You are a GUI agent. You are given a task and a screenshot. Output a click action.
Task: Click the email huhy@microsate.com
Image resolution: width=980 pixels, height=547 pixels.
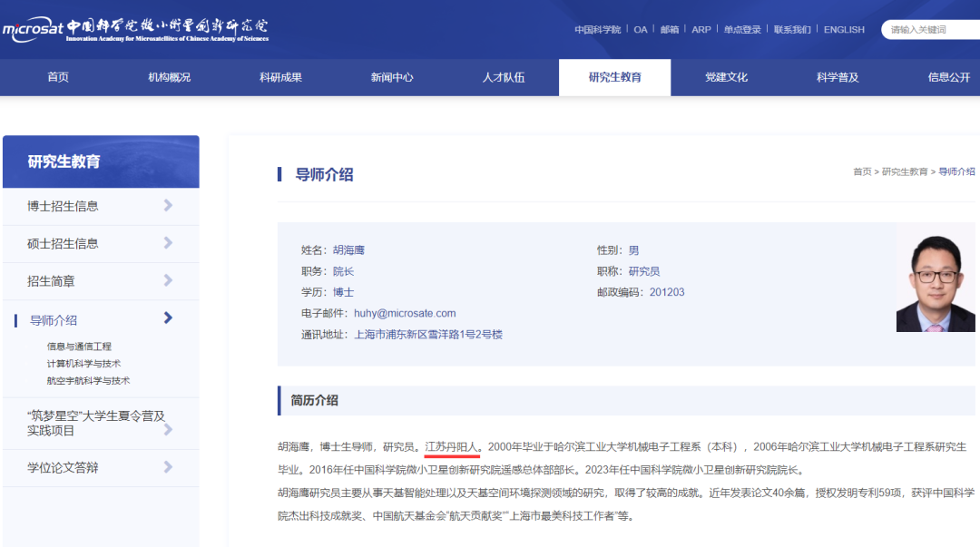point(405,313)
